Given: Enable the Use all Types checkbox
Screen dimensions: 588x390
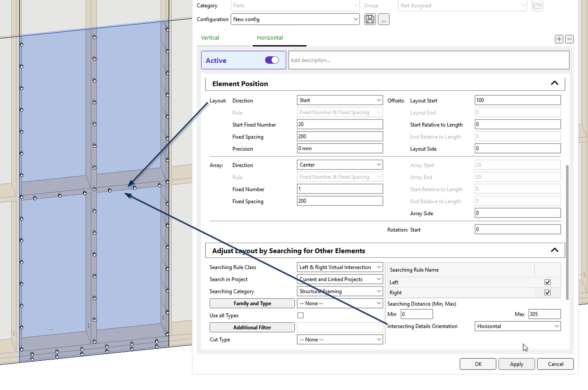Looking at the screenshot, I should [x=300, y=315].
